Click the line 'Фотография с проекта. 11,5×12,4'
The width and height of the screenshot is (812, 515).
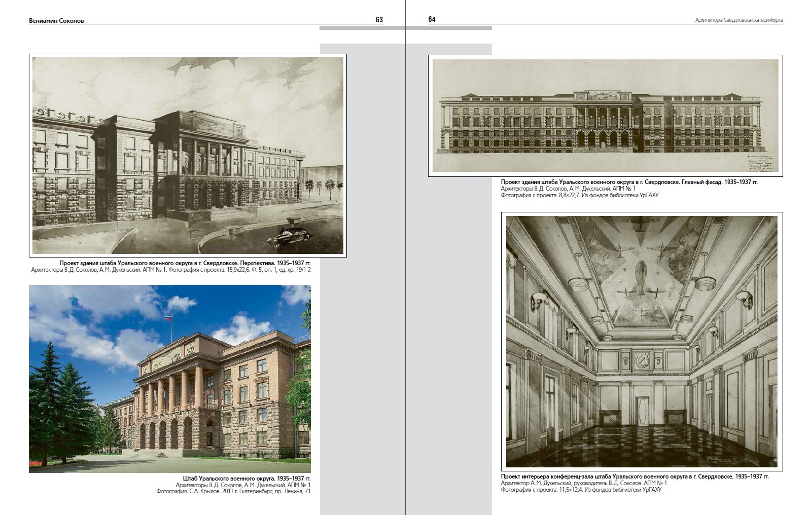[581, 490]
